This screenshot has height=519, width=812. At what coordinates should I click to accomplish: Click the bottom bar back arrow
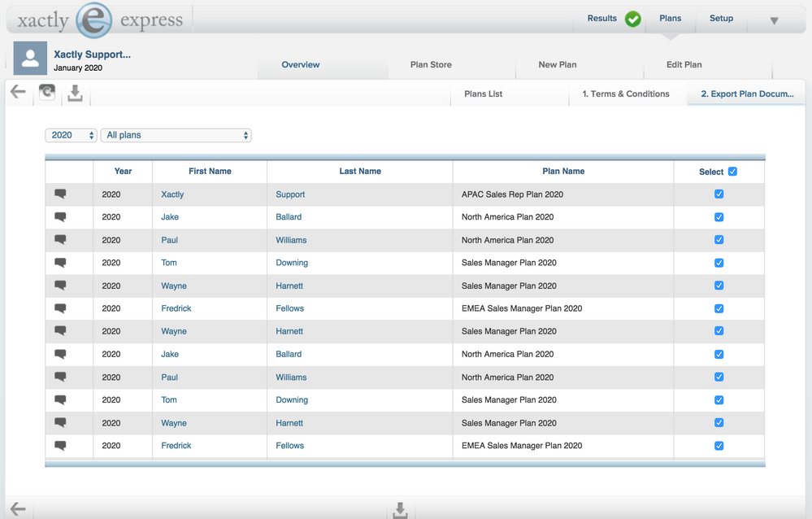point(18,509)
